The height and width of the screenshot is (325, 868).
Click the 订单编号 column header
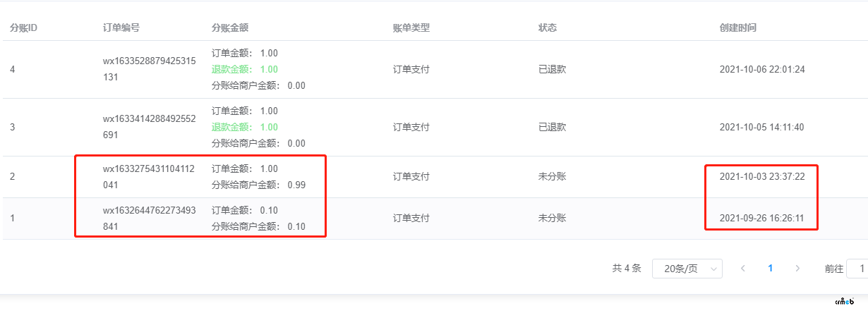pos(121,27)
